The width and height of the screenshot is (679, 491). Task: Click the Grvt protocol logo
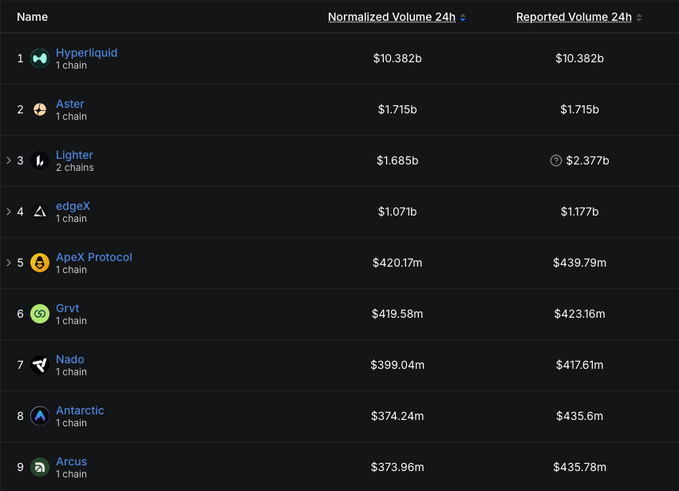pos(40,314)
